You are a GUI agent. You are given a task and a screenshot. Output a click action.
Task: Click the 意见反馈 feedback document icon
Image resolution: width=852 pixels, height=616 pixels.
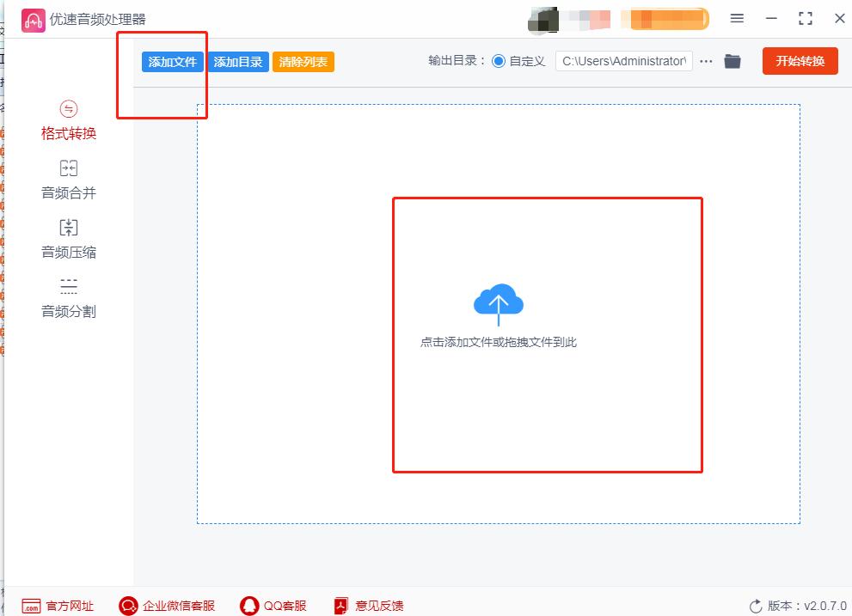tap(340, 606)
